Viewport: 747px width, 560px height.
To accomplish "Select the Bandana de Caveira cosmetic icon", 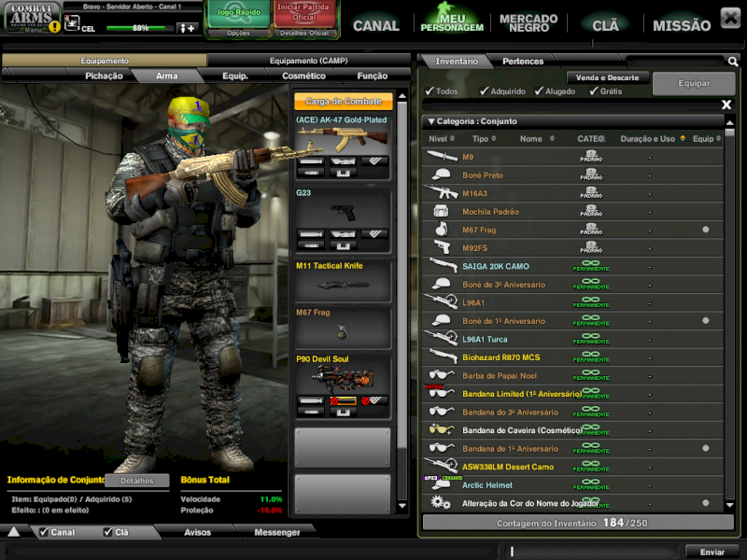I will pyautogui.click(x=441, y=429).
